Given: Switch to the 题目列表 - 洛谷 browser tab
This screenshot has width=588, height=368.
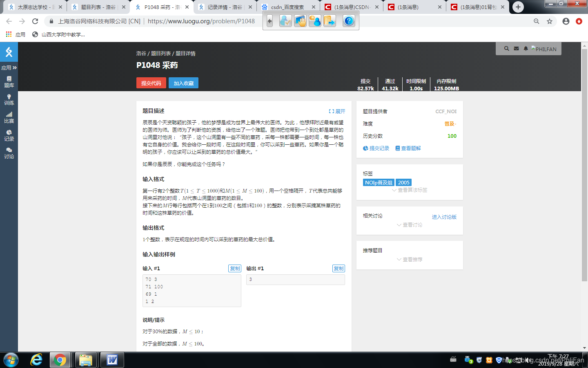Looking at the screenshot, I should click(98, 7).
